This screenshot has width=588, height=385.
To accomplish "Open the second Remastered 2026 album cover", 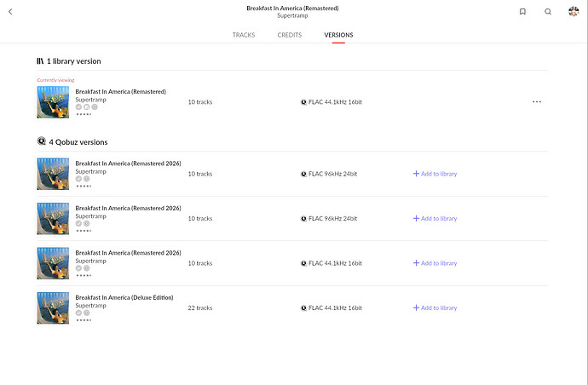I will tap(53, 218).
